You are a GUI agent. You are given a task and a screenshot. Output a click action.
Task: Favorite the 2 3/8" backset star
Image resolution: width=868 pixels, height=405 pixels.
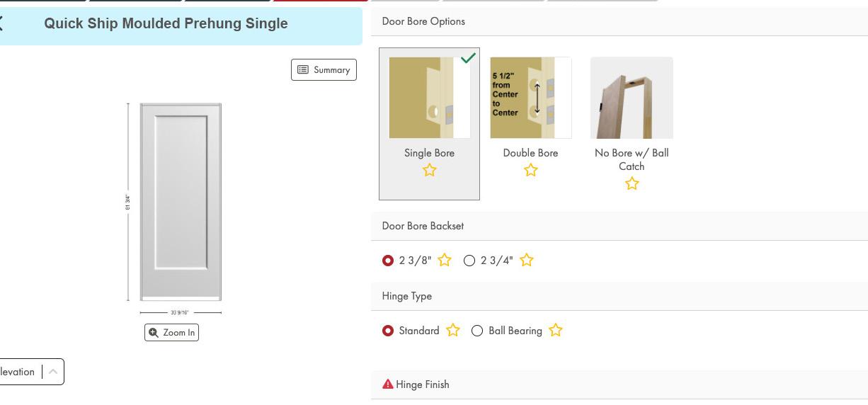coord(445,261)
